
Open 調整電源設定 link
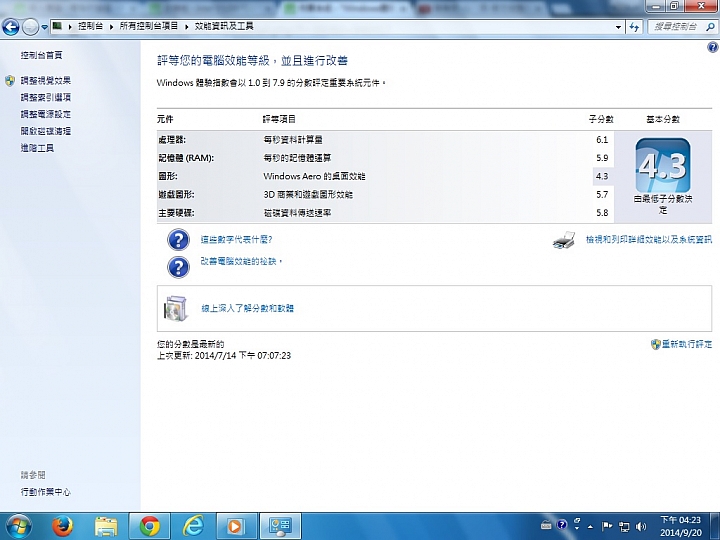coord(45,114)
